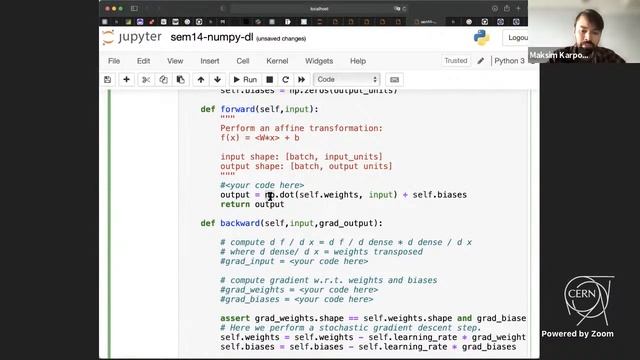The image size is (640, 360).
Task: Open the Edit menu
Action: click(x=143, y=61)
